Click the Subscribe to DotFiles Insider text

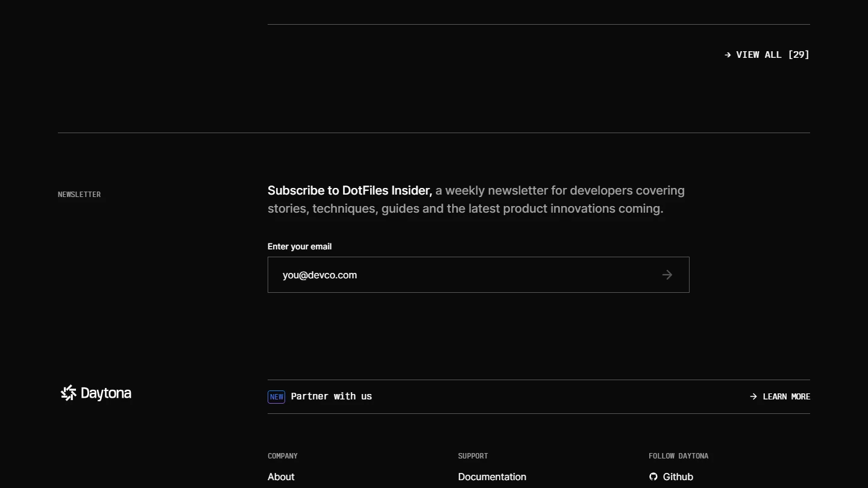pos(350,190)
